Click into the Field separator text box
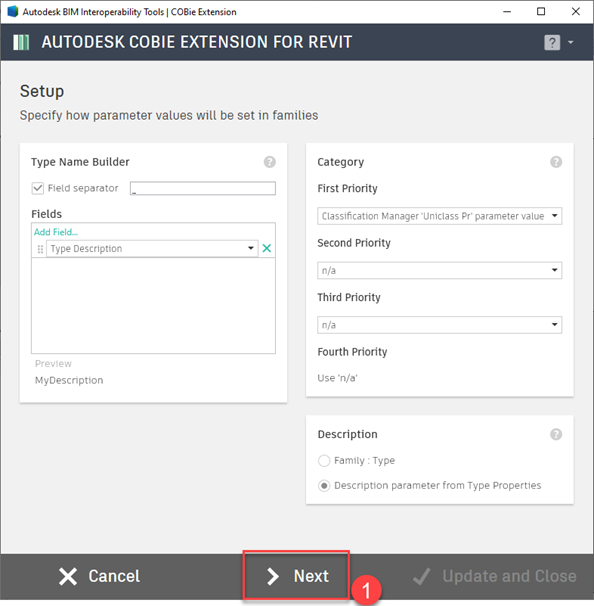594x606 pixels. point(203,188)
